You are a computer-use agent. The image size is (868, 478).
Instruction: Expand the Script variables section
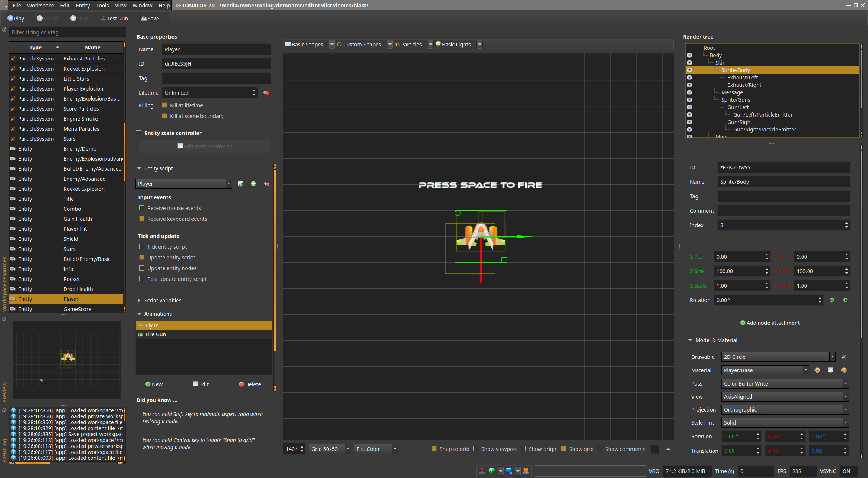(x=139, y=301)
